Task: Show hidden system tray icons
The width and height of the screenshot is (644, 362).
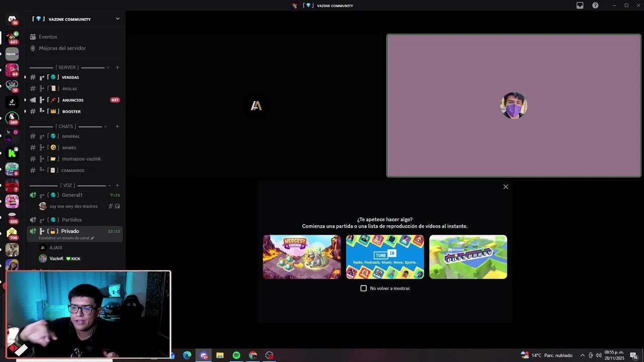Action: (x=583, y=355)
